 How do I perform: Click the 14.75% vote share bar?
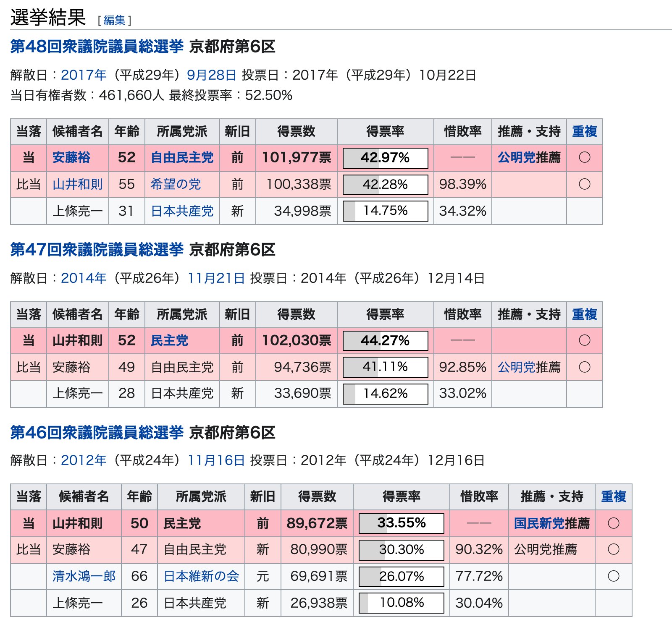point(385,211)
